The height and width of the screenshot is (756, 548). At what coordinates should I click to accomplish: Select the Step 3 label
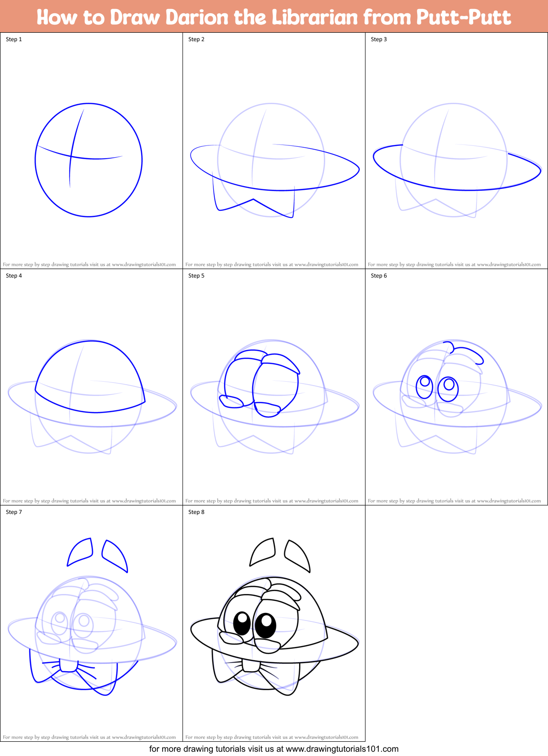click(379, 39)
